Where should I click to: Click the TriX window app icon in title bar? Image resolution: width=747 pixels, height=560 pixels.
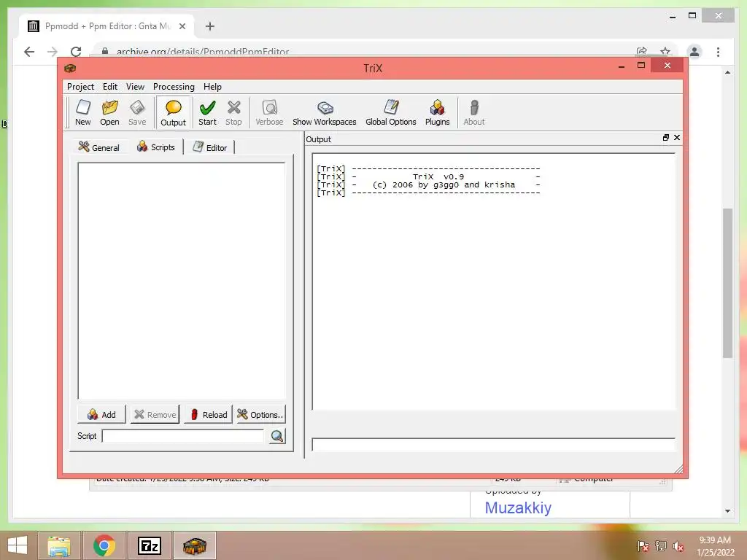coord(71,68)
